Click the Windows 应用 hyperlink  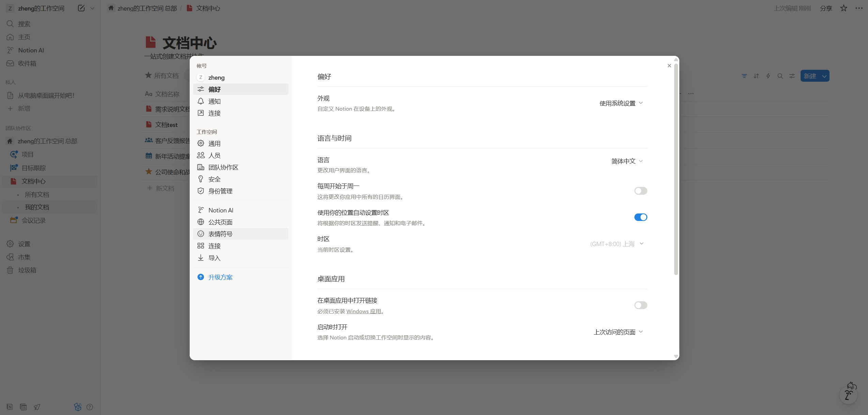click(x=363, y=311)
